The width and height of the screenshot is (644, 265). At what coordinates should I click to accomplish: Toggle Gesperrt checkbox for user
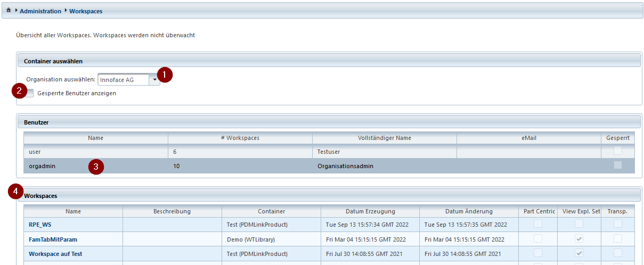click(617, 151)
